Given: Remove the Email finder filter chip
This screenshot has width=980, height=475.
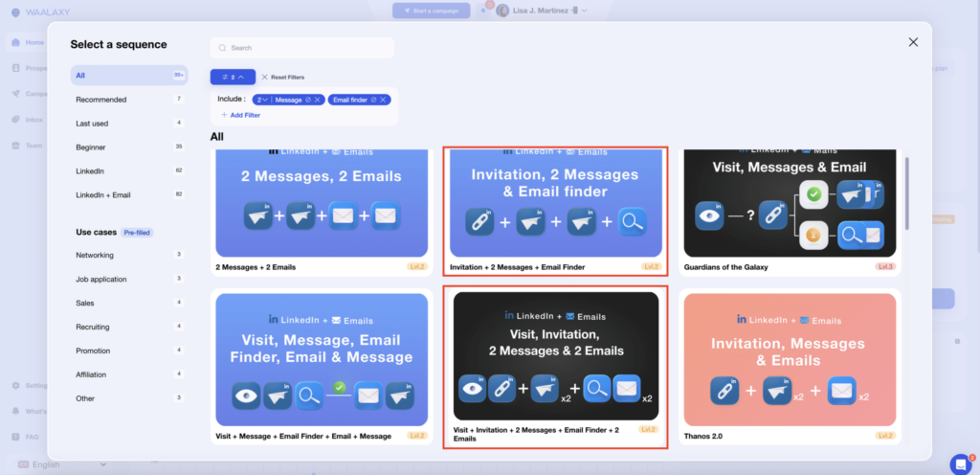Looking at the screenshot, I should tap(383, 100).
